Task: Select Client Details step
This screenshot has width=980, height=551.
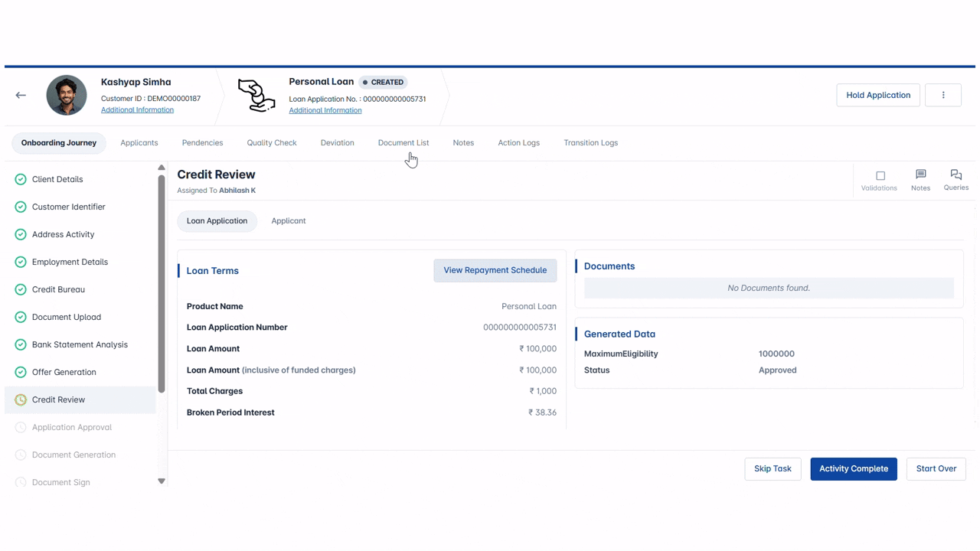Action: [x=80, y=179]
